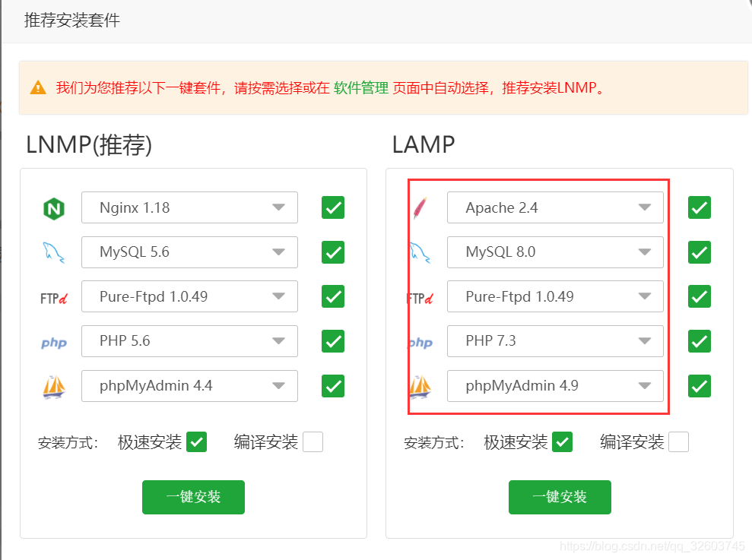752x560 pixels.
Task: Open the MySQL 8.0 version dropdown
Action: [555, 252]
